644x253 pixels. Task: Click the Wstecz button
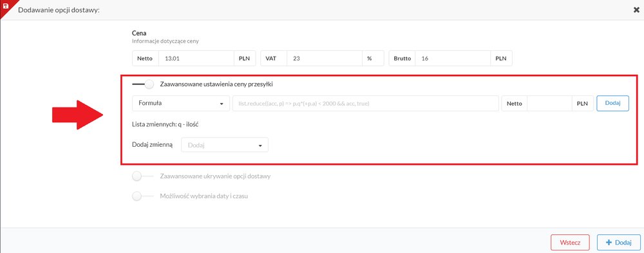click(570, 243)
